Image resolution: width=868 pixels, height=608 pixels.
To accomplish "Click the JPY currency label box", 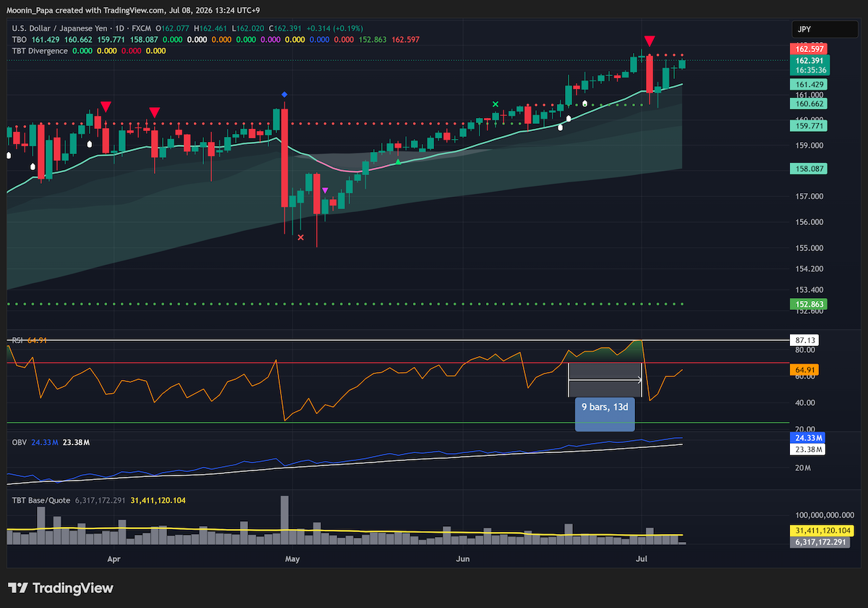I will (x=825, y=30).
